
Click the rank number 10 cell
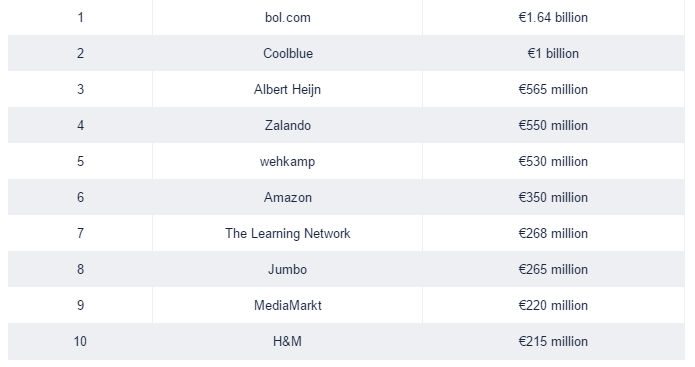click(x=80, y=341)
